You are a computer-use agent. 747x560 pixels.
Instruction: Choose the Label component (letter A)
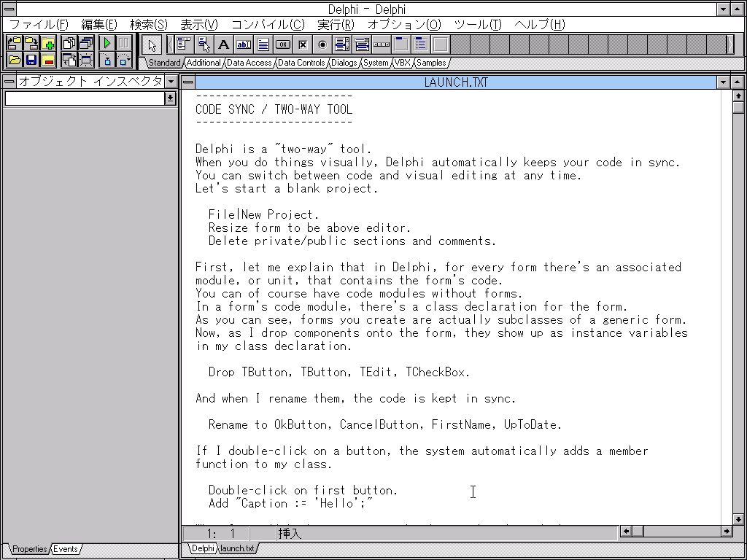[x=223, y=44]
